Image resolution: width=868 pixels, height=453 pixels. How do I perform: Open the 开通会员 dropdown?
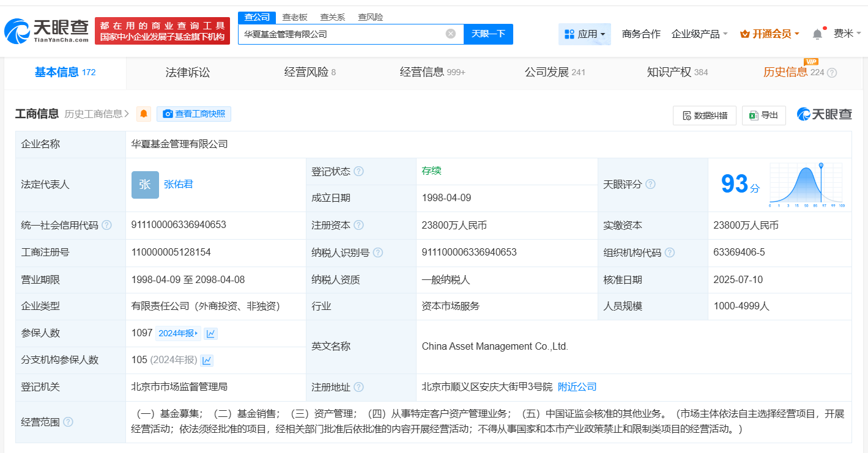(770, 34)
